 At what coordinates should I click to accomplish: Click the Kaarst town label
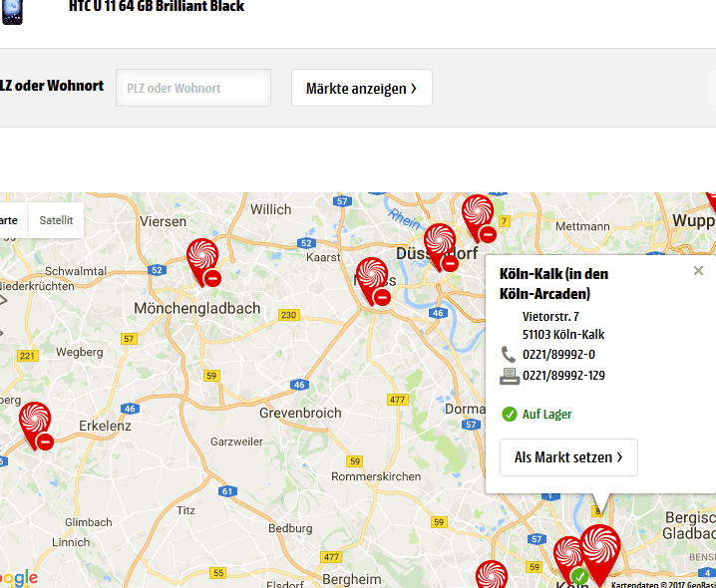click(x=323, y=257)
